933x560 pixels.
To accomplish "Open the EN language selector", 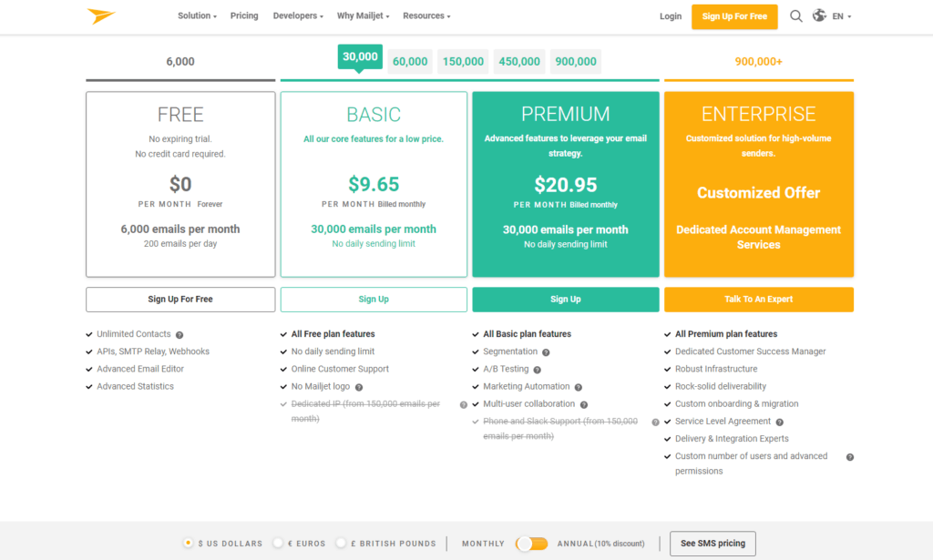I will click(x=841, y=16).
